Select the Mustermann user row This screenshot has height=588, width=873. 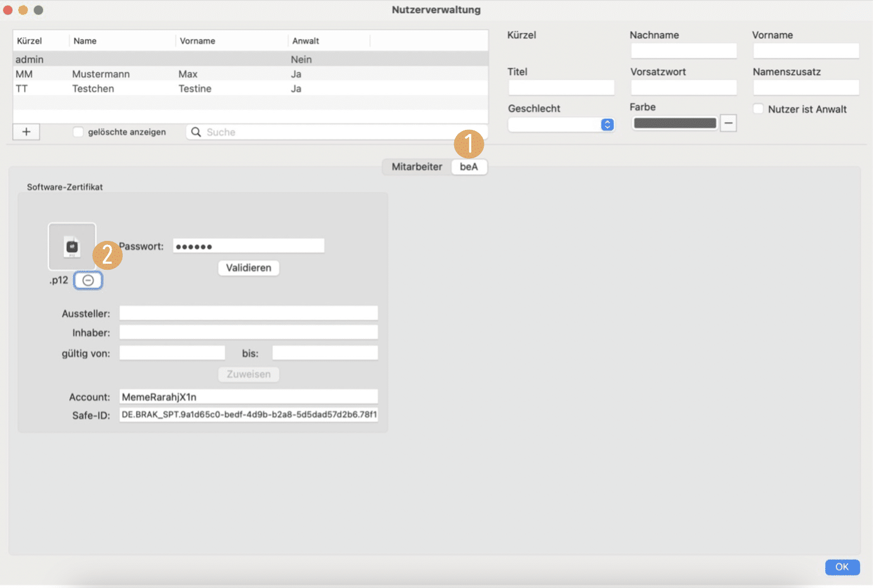coord(250,74)
